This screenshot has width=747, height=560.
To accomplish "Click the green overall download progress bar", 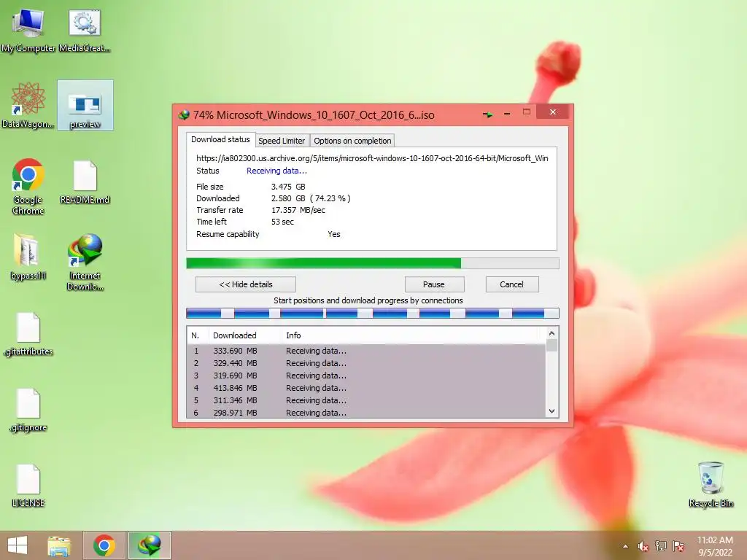I will [x=373, y=263].
